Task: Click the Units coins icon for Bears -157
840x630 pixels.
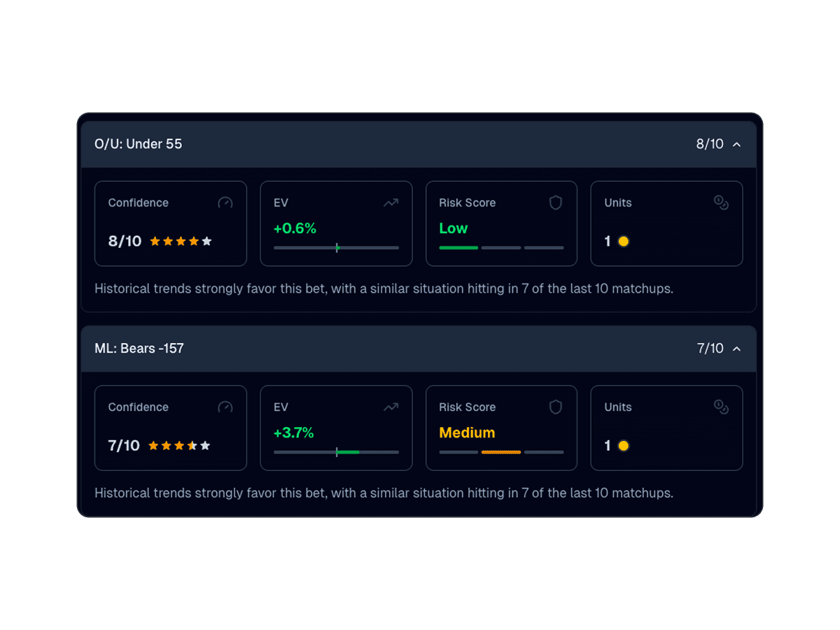Action: pos(721,407)
